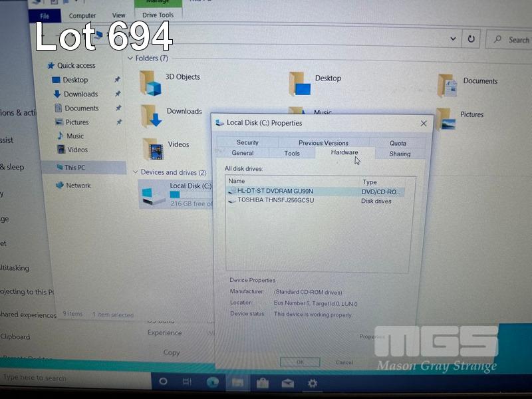Select Network in the navigation pane

78,186
